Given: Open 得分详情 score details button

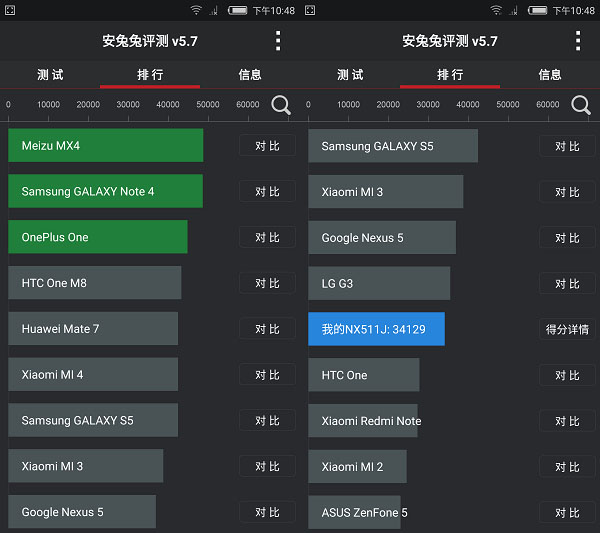Looking at the screenshot, I should (x=567, y=329).
